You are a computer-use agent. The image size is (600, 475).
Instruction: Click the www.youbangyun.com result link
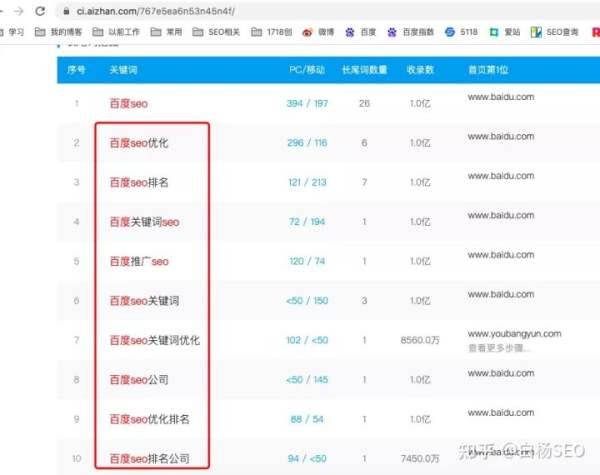pyautogui.click(x=514, y=333)
